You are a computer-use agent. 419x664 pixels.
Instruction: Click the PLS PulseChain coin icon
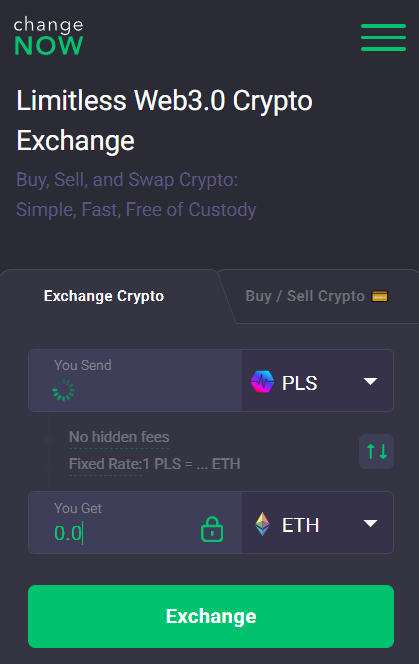click(262, 382)
